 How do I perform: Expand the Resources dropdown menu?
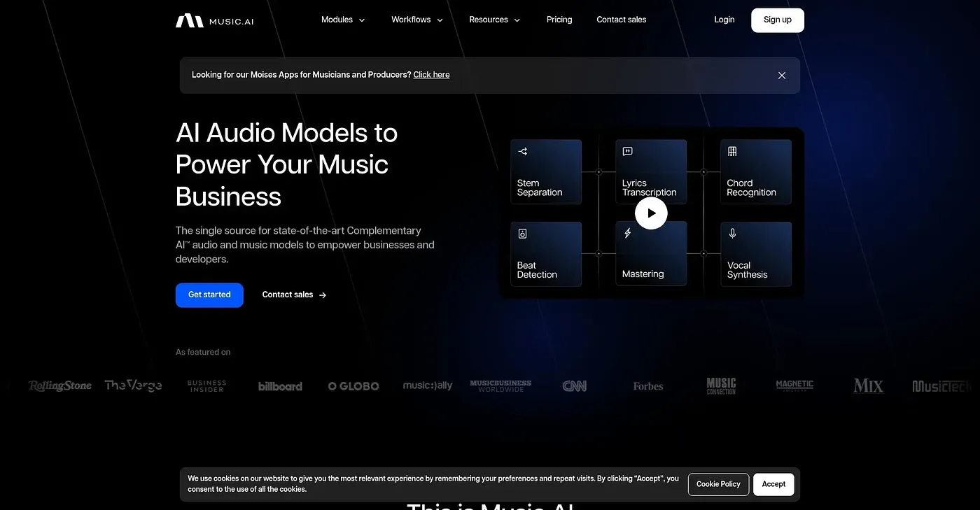coord(495,20)
